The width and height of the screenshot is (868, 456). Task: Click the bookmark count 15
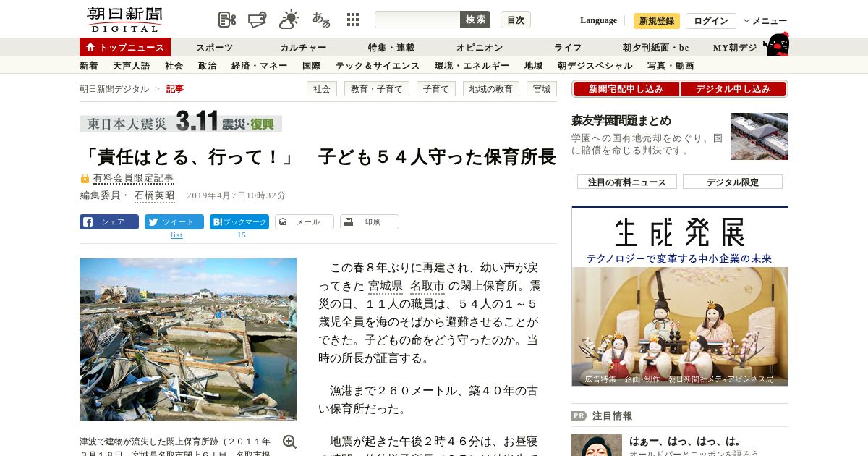click(x=242, y=235)
